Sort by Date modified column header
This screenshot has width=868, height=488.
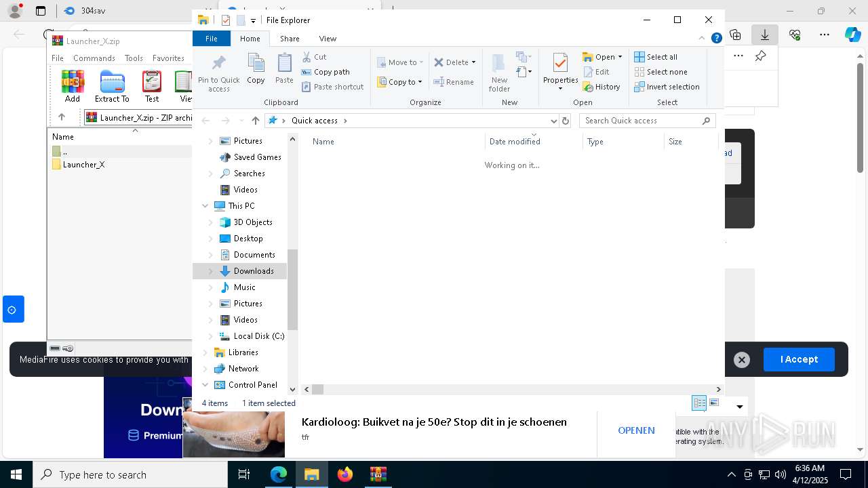click(x=515, y=142)
